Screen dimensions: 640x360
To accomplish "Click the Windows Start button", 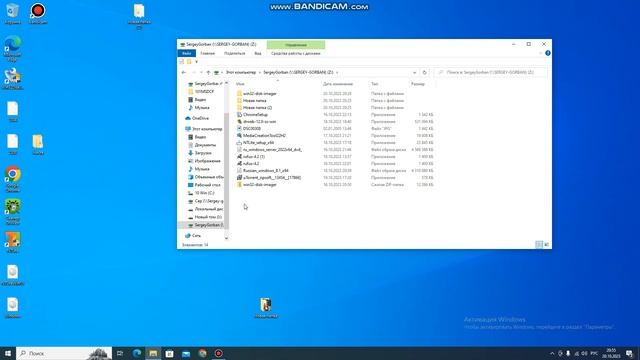I will pos(8,353).
